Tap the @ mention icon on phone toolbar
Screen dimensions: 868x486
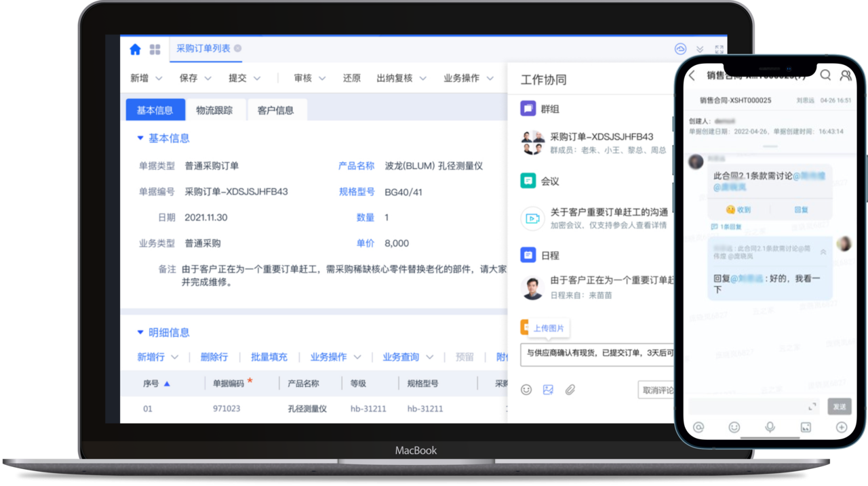point(698,427)
